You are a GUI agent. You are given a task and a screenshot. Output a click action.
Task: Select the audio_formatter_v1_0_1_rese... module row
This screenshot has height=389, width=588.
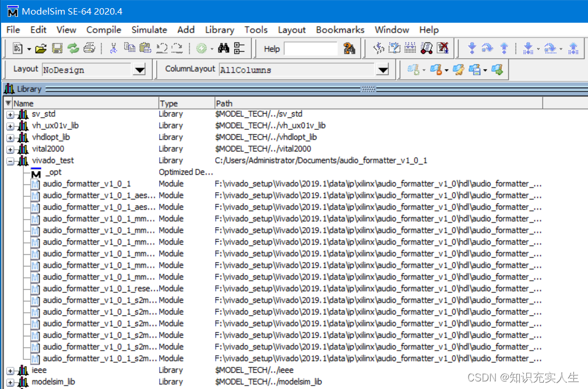click(x=274, y=289)
